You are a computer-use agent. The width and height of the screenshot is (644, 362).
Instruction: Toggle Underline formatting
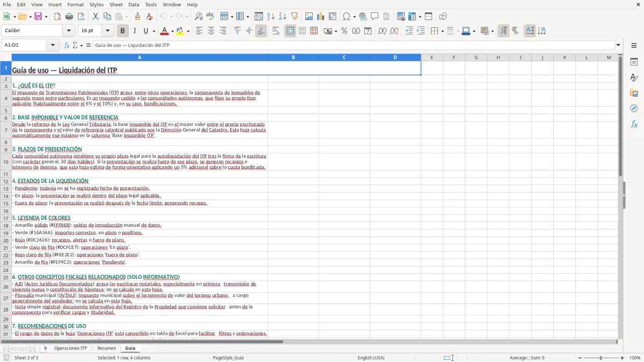(146, 31)
